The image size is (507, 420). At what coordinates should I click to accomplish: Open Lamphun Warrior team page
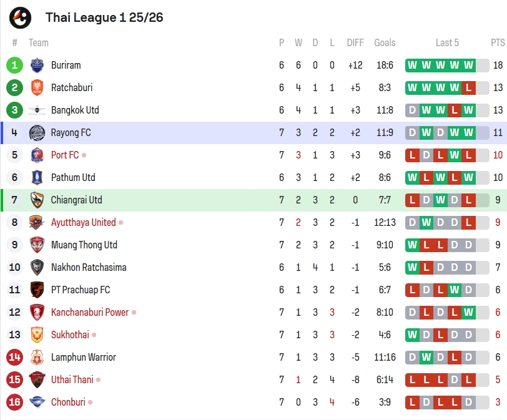pos(83,357)
